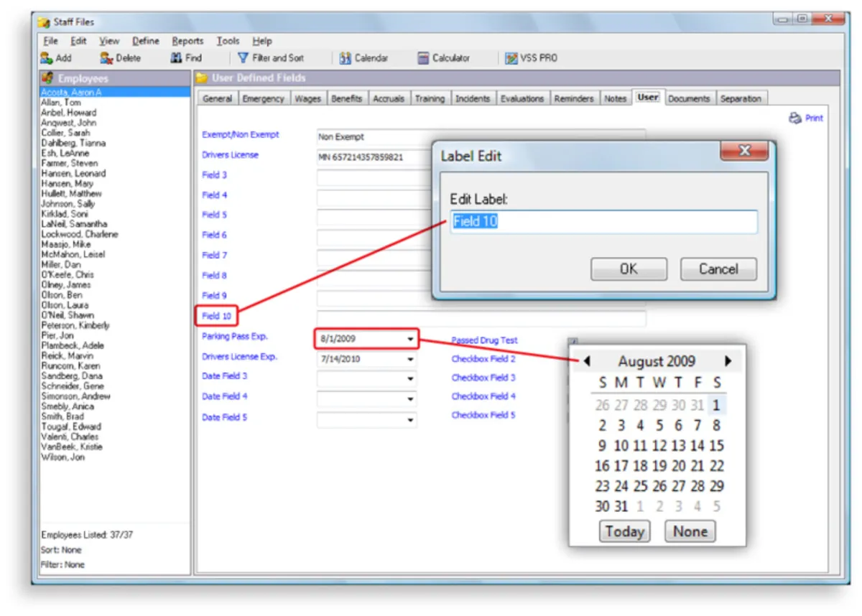Expand the Date Field 5 dropdown
The width and height of the screenshot is (862, 616).
(x=410, y=419)
